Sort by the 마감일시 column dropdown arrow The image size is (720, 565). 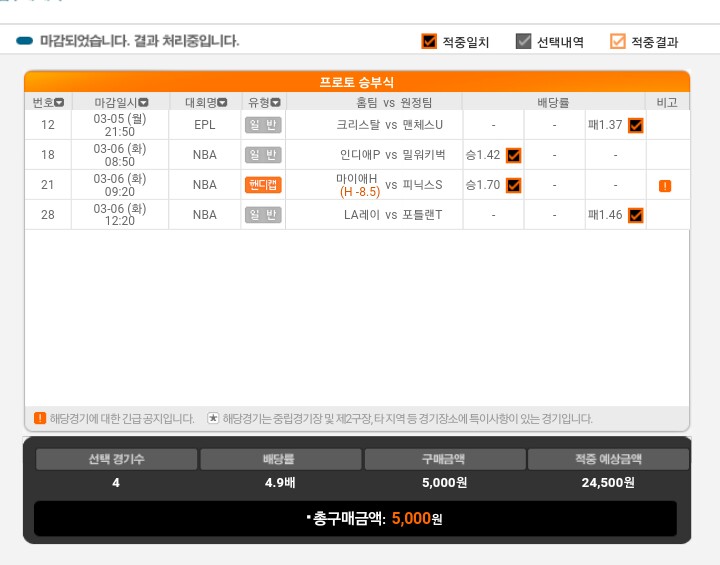(x=143, y=102)
